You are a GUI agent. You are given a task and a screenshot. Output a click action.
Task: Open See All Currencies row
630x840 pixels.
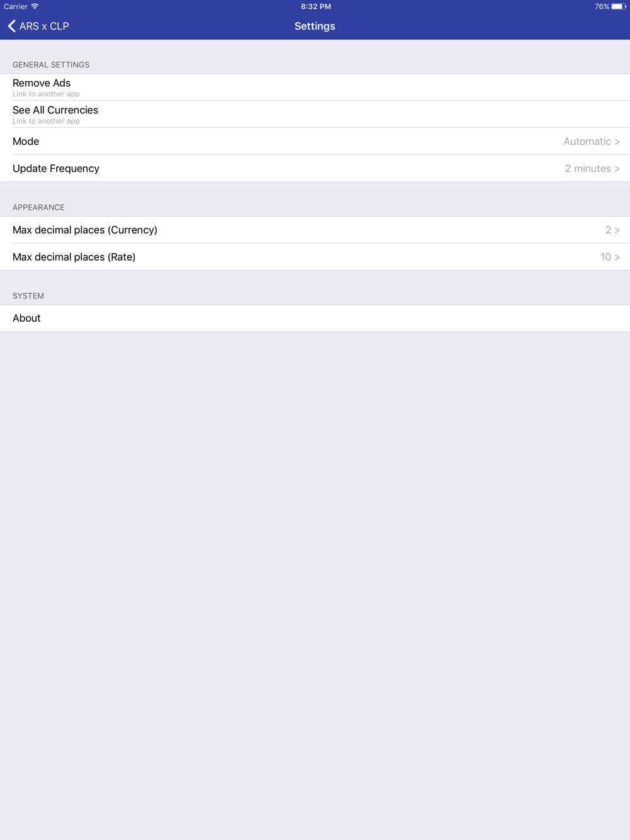click(x=315, y=115)
